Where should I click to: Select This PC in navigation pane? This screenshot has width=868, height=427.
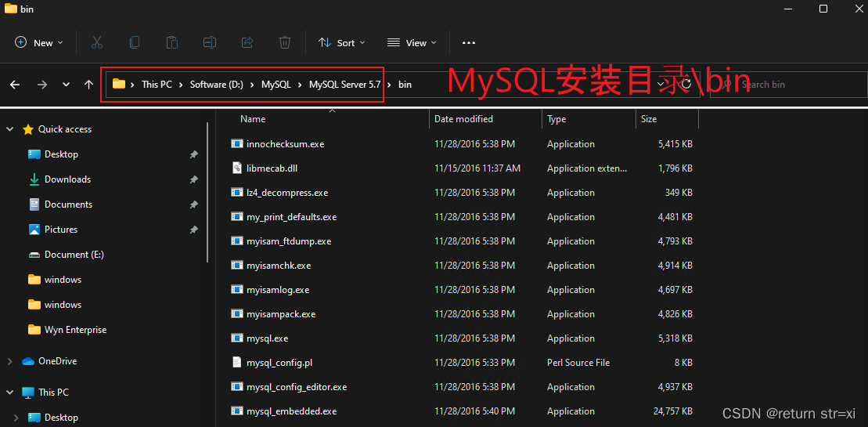pos(54,392)
